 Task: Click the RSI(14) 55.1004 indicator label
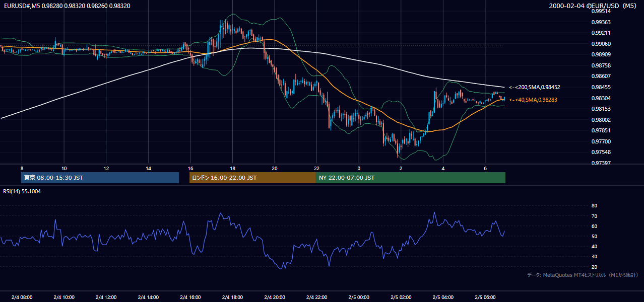pos(22,191)
